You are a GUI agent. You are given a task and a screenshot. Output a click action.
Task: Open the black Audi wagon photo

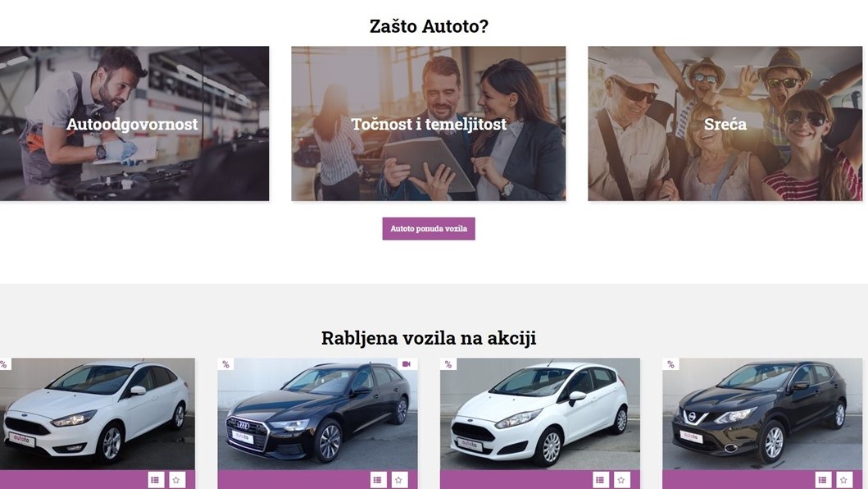[318, 414]
